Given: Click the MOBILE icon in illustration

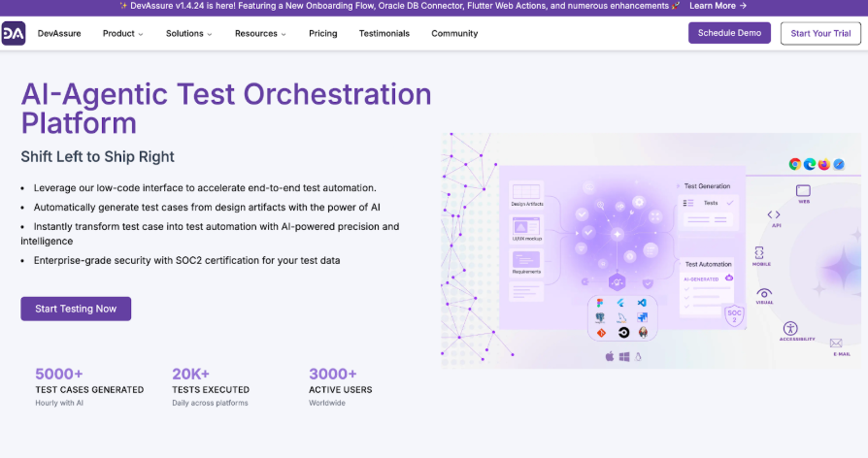Looking at the screenshot, I should point(759,253).
